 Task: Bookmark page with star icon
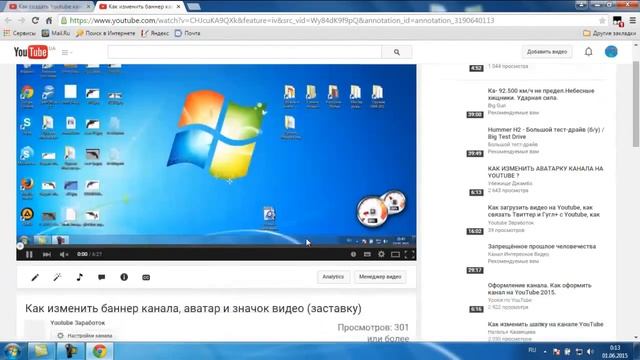coord(602,20)
